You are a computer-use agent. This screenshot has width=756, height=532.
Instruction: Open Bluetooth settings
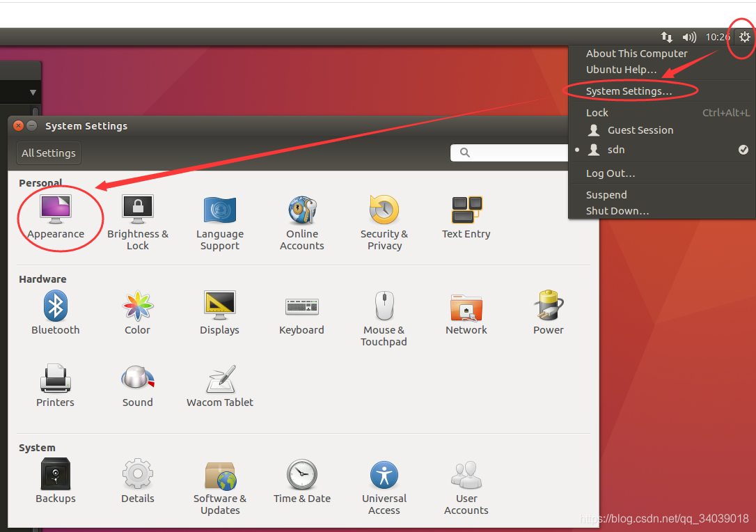pos(56,313)
